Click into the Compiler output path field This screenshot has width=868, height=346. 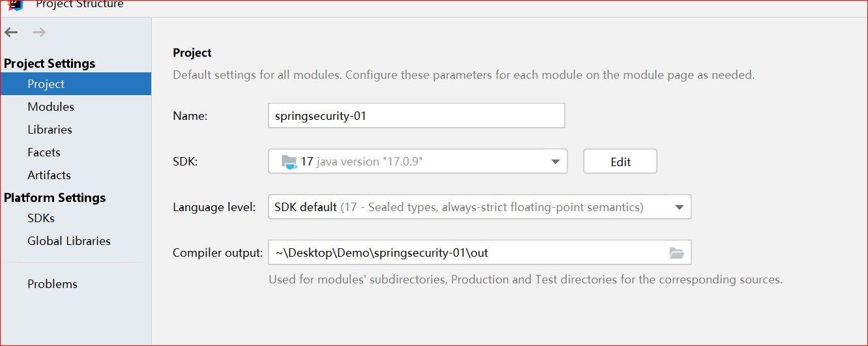[466, 253]
